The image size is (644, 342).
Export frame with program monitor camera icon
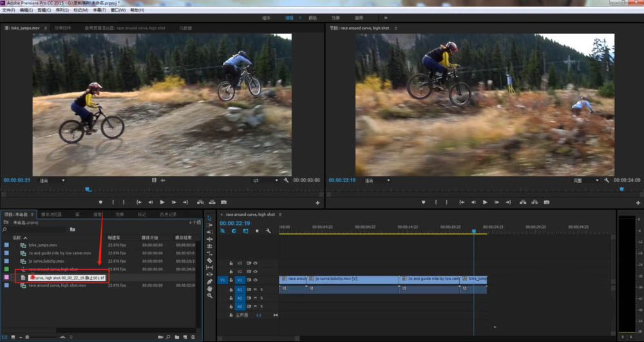pyautogui.click(x=546, y=202)
